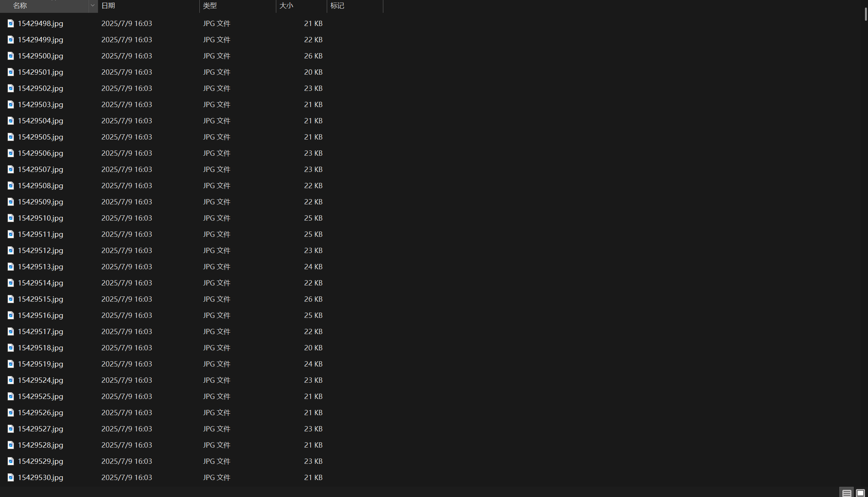
Task: Click the file icon of 15429512.jpg
Action: (x=11, y=250)
